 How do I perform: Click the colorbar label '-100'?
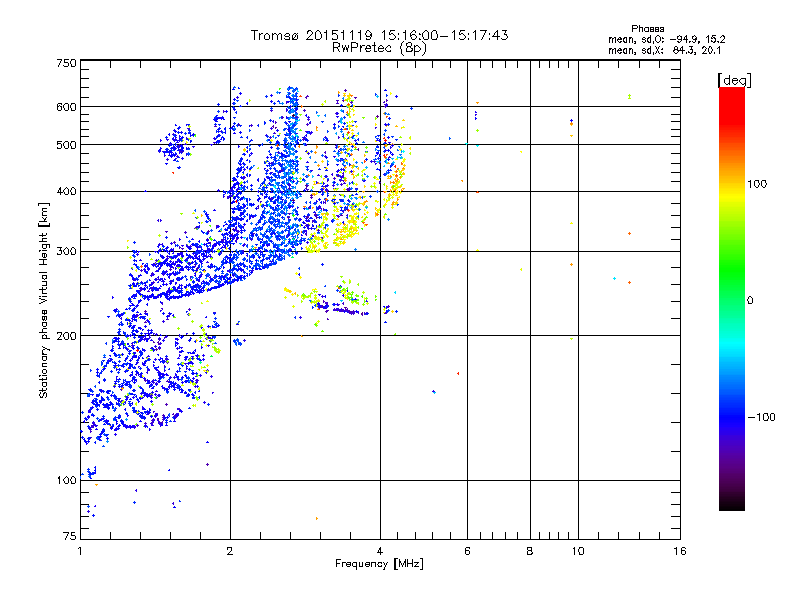[762, 417]
